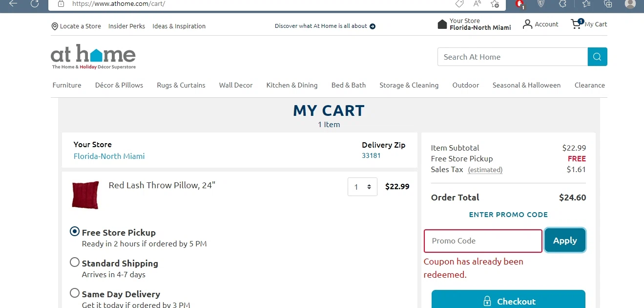Click the Red Lash Throw Pillow thumbnail
Image resolution: width=644 pixels, height=308 pixels.
(85, 195)
